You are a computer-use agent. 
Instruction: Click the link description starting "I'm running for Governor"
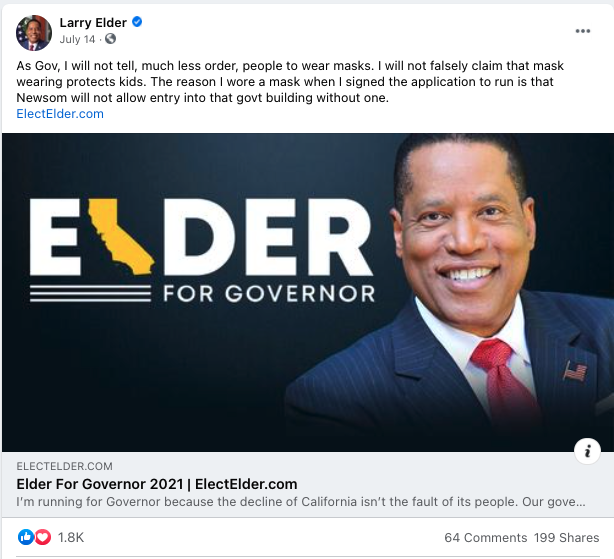pyautogui.click(x=300, y=502)
